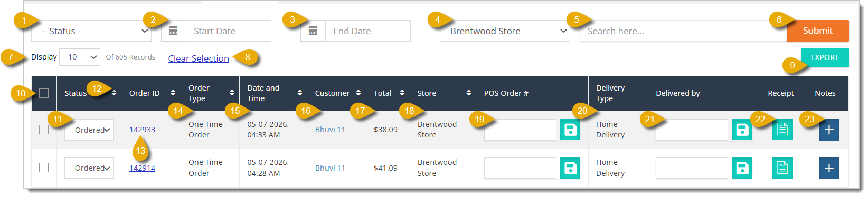This screenshot has height=197, width=868.
Task: Click POS Order # field for order 142933
Action: click(x=520, y=130)
